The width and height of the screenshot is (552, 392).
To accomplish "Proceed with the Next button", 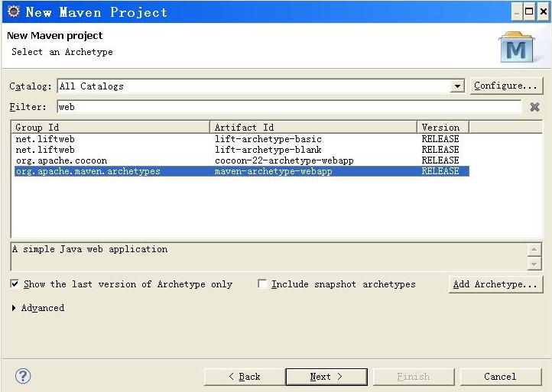I will [326, 377].
